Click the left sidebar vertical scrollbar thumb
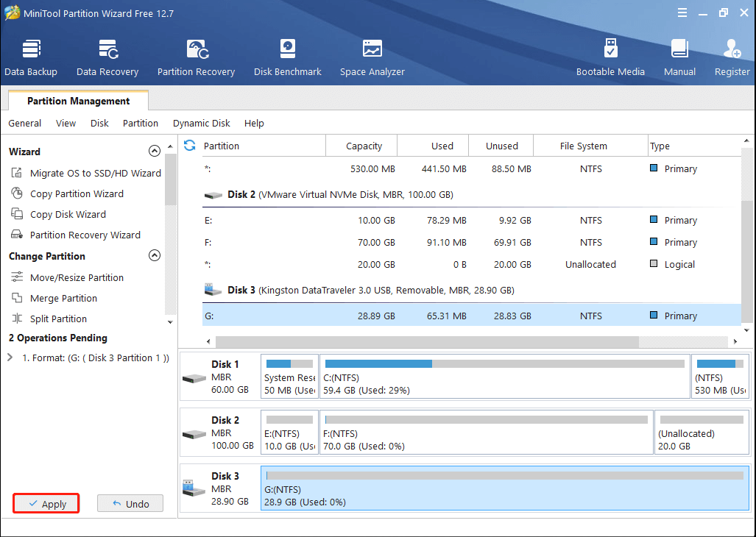756x537 pixels. click(x=170, y=179)
